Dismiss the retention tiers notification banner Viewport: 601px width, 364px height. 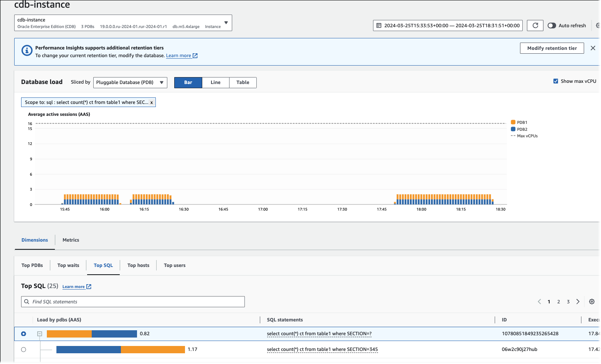pos(593,48)
